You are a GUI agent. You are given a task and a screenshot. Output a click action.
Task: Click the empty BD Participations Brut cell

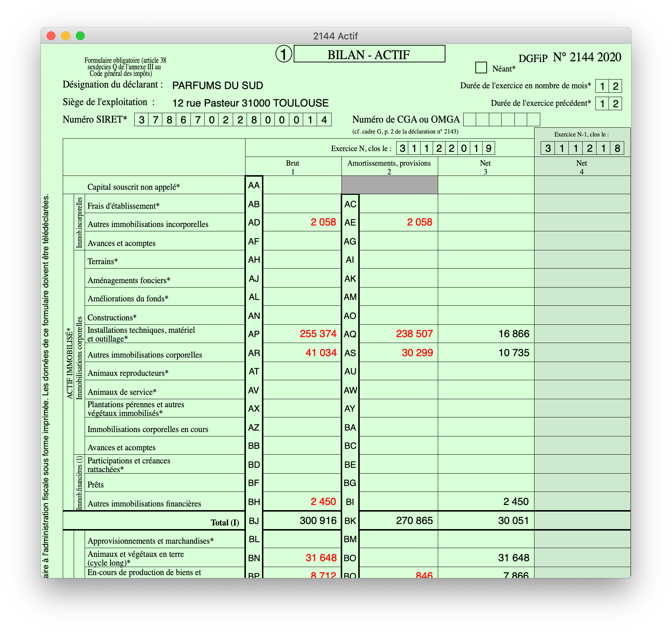coord(302,464)
